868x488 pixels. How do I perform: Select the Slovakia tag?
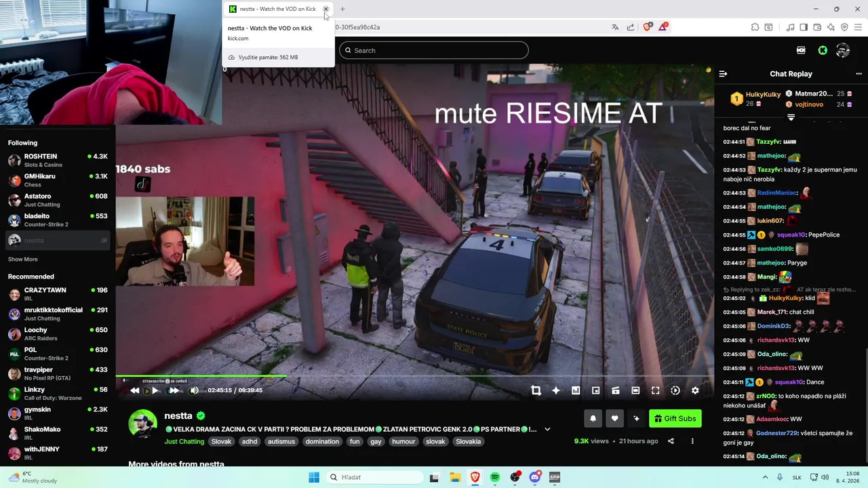click(x=468, y=441)
